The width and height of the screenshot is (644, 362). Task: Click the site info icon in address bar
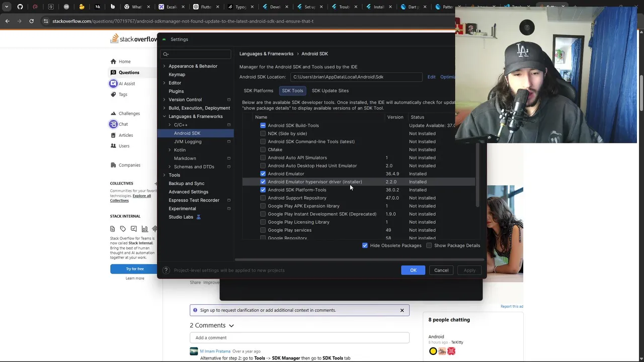coord(46,21)
